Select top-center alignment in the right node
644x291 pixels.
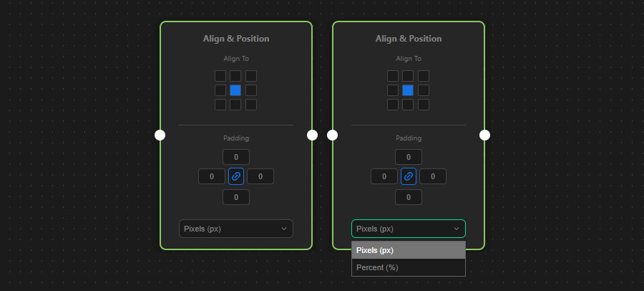point(408,76)
